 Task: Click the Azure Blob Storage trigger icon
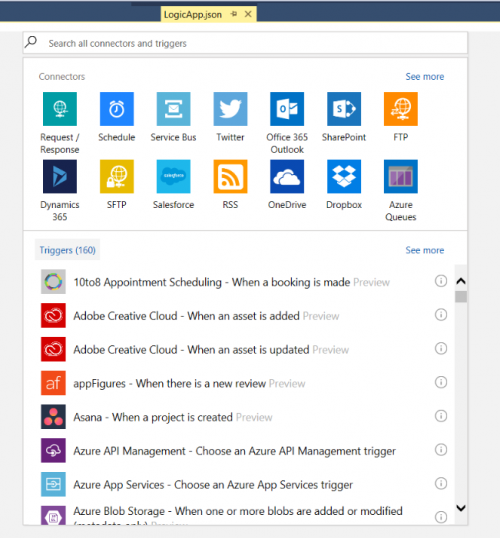(x=53, y=515)
